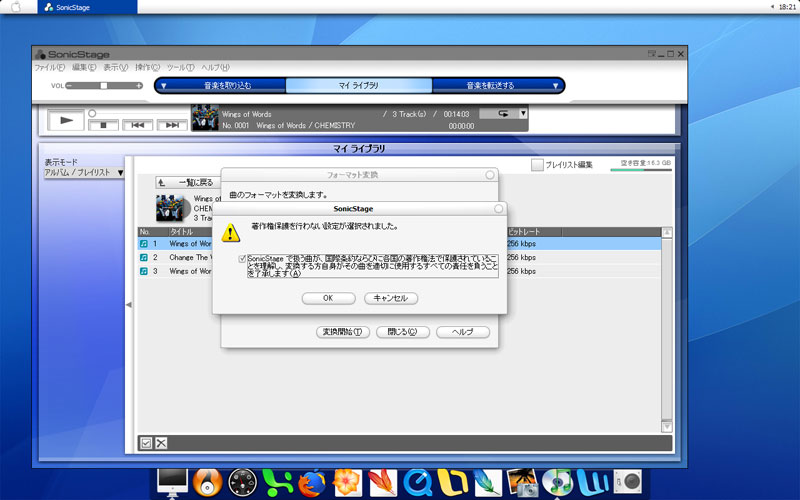Click the music note icon of track 2

[144, 258]
